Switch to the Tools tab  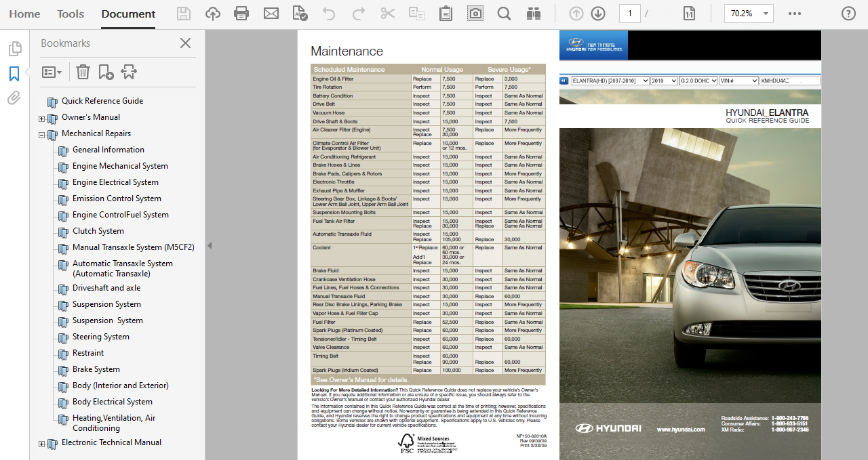click(71, 14)
